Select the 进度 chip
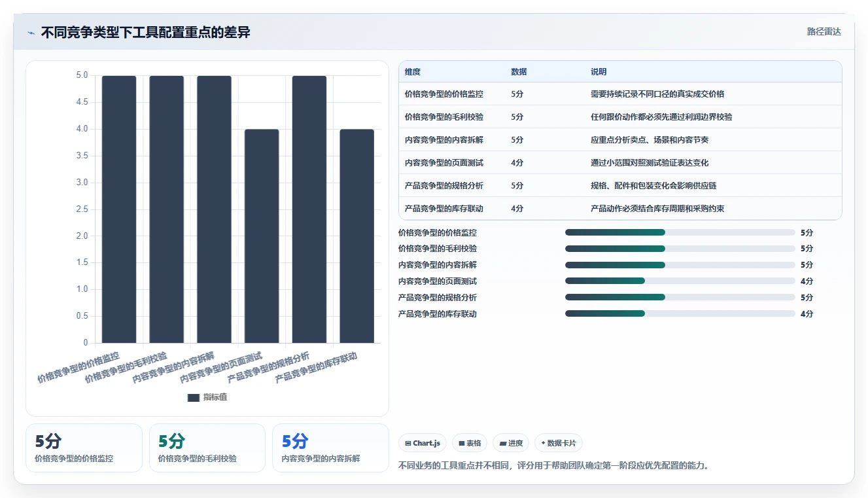Viewport: 868px width, 498px height. (x=511, y=443)
